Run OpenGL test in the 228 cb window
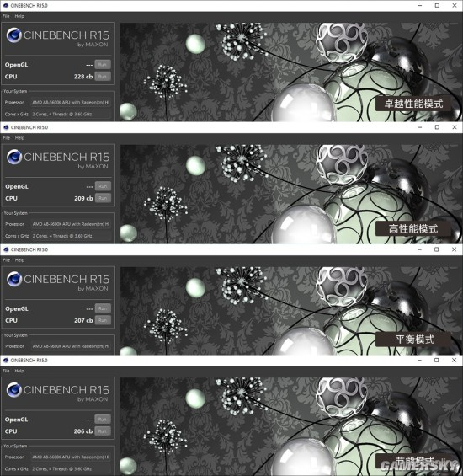463x476 pixels. click(103, 64)
